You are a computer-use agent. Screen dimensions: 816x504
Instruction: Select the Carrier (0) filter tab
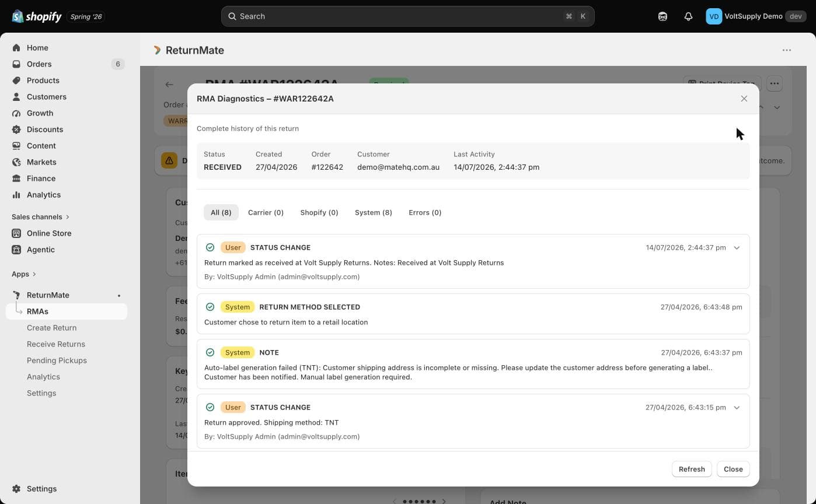pyautogui.click(x=266, y=212)
